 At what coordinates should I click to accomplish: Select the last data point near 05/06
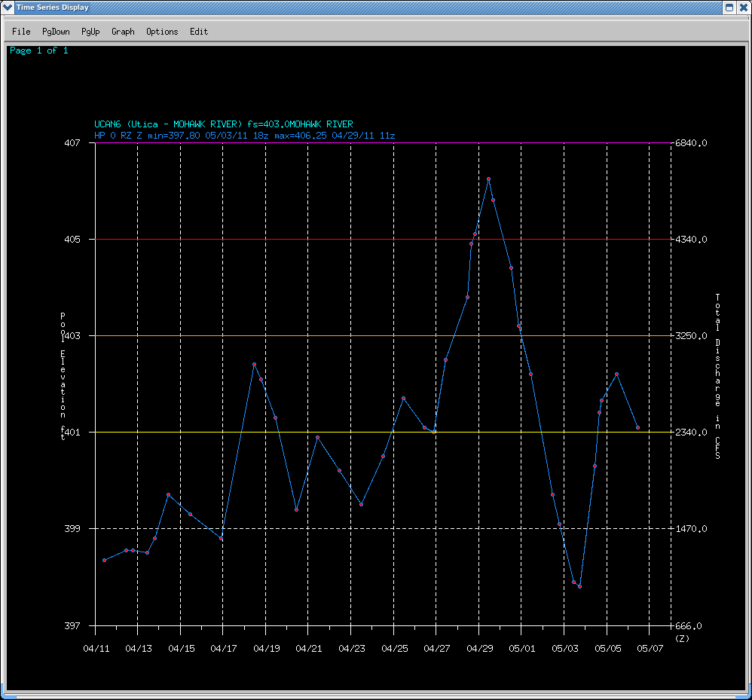click(638, 428)
